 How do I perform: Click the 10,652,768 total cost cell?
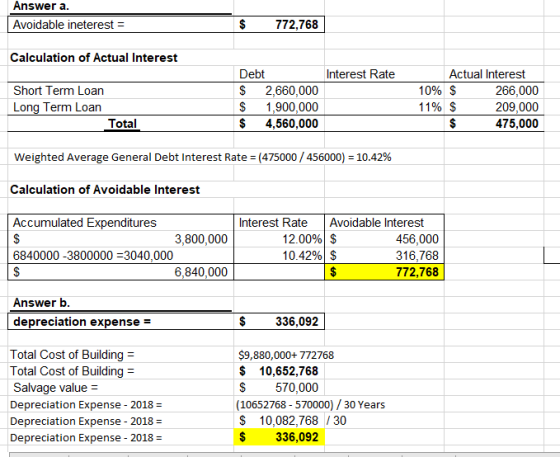(279, 371)
